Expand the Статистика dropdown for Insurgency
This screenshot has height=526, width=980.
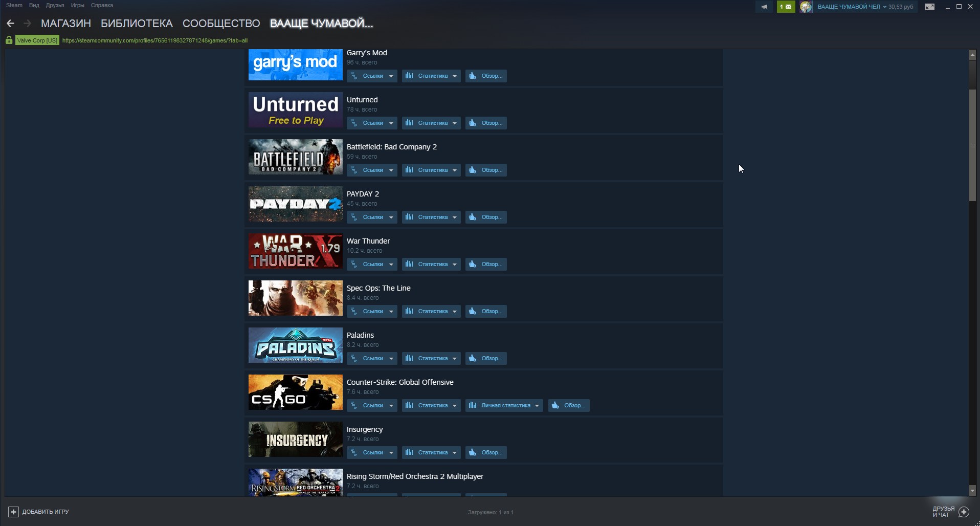(431, 452)
